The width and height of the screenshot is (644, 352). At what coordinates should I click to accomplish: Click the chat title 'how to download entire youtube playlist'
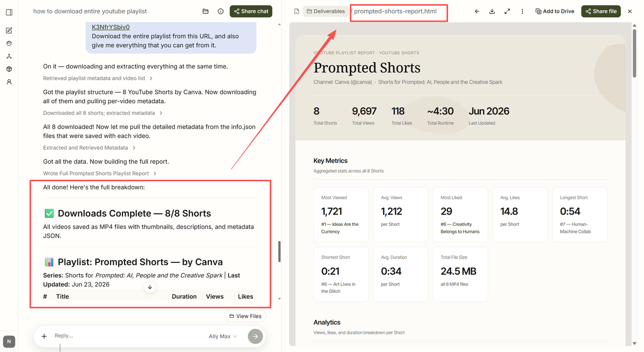[x=90, y=11]
